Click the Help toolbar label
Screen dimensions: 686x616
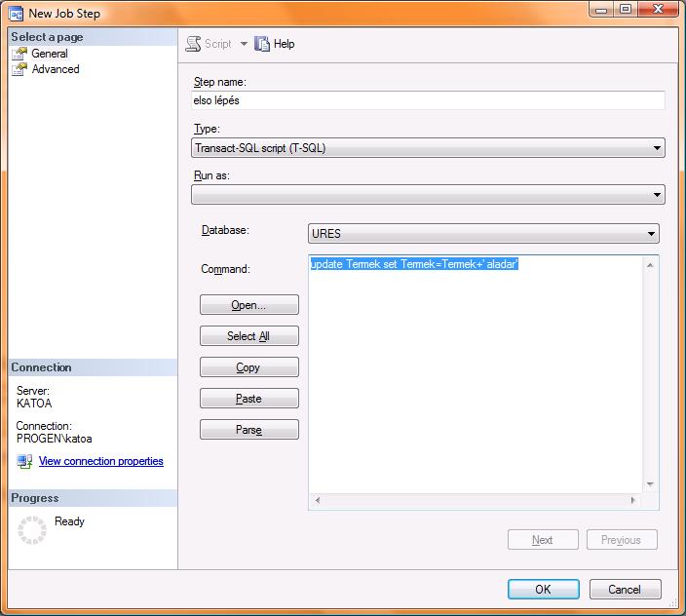tap(284, 44)
